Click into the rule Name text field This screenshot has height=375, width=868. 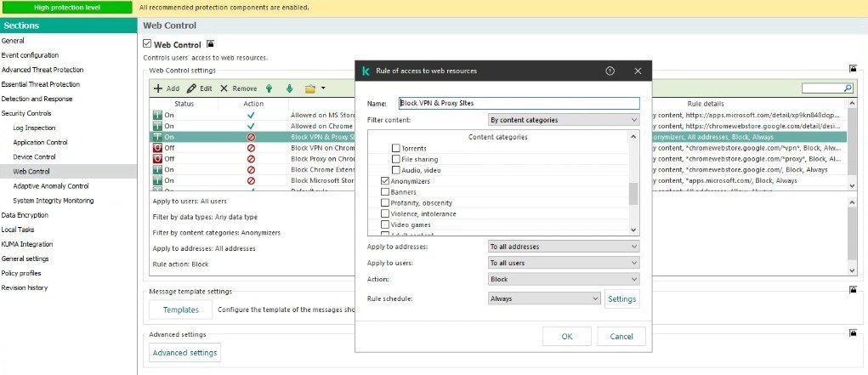coord(519,103)
